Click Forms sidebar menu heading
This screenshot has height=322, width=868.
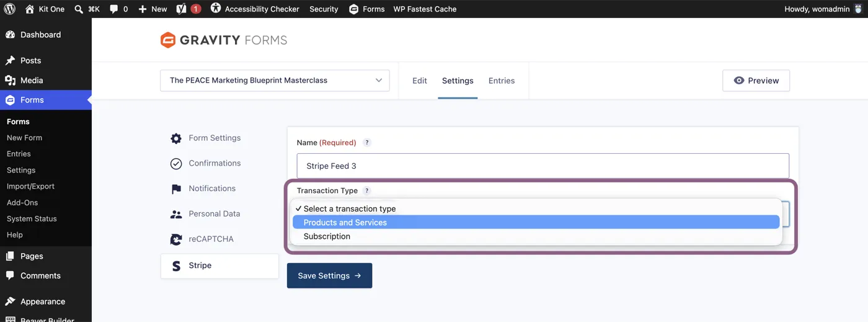(46, 100)
